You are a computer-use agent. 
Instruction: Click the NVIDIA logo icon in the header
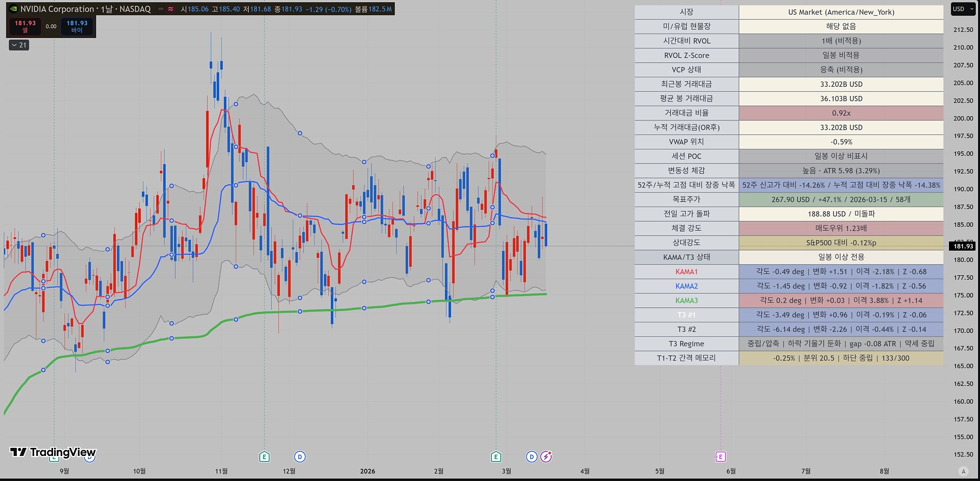point(14,9)
